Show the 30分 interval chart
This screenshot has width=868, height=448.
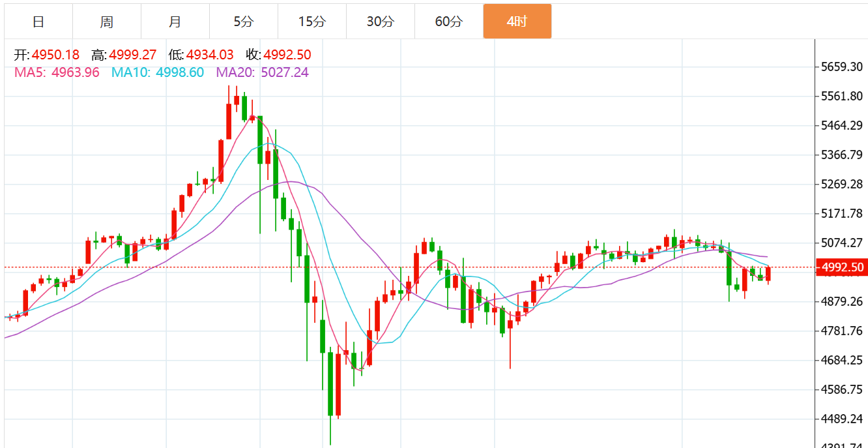tap(380, 22)
